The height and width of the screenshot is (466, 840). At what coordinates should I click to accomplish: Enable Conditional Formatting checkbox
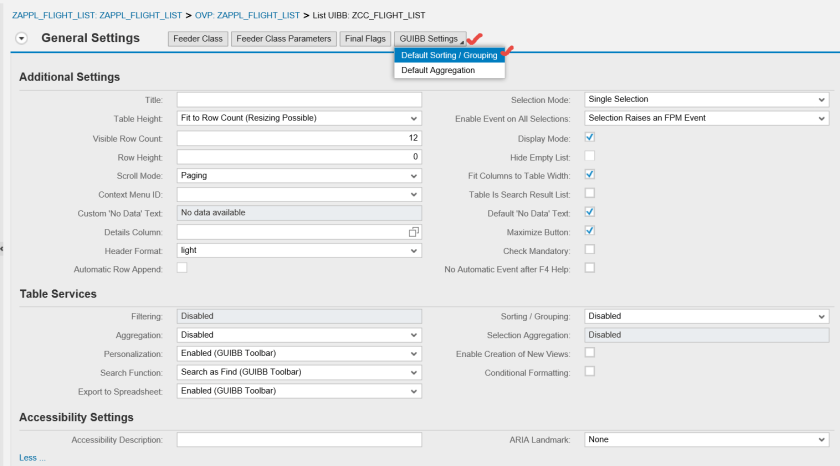[590, 371]
